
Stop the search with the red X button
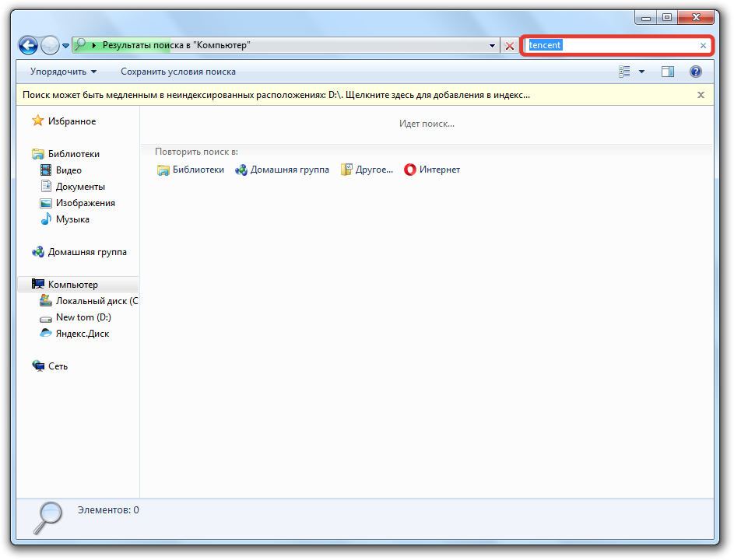510,46
